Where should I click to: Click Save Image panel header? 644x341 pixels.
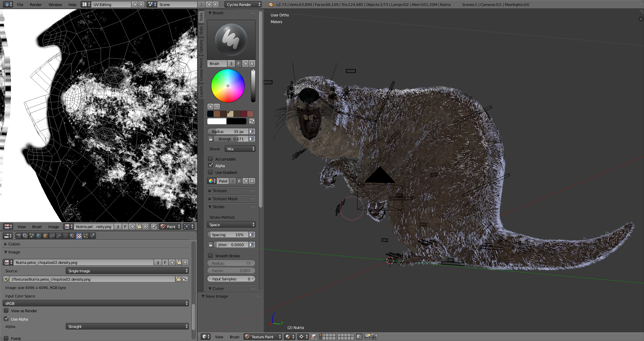(x=217, y=296)
